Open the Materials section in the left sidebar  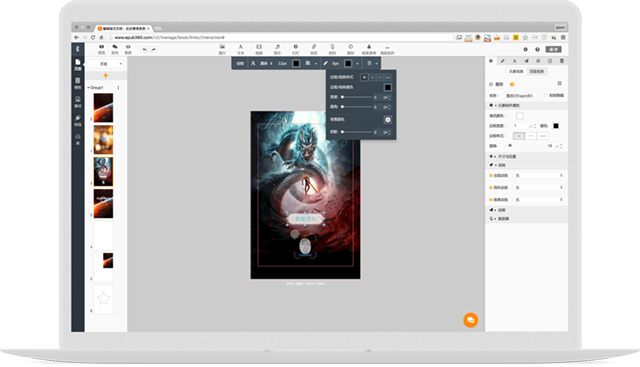(x=78, y=102)
